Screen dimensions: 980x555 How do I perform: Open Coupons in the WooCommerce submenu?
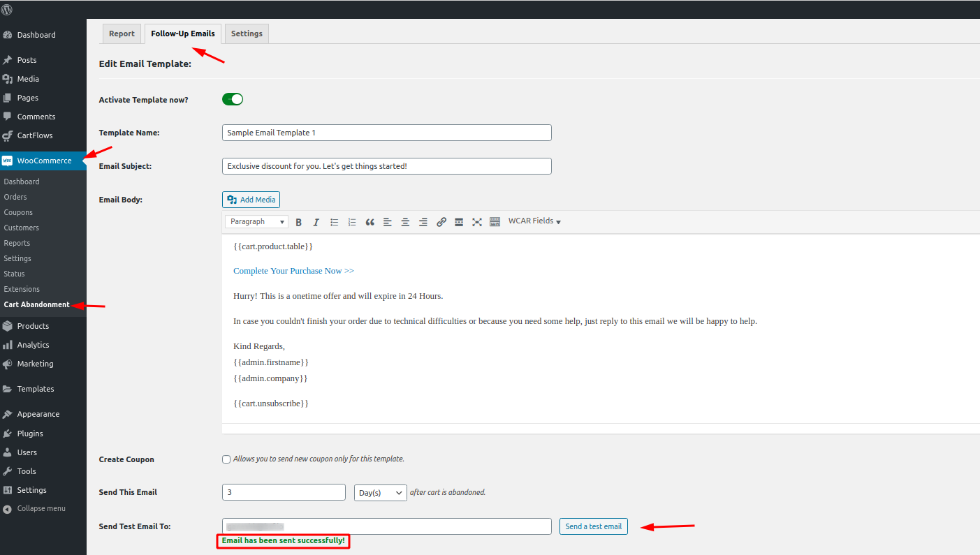point(18,212)
